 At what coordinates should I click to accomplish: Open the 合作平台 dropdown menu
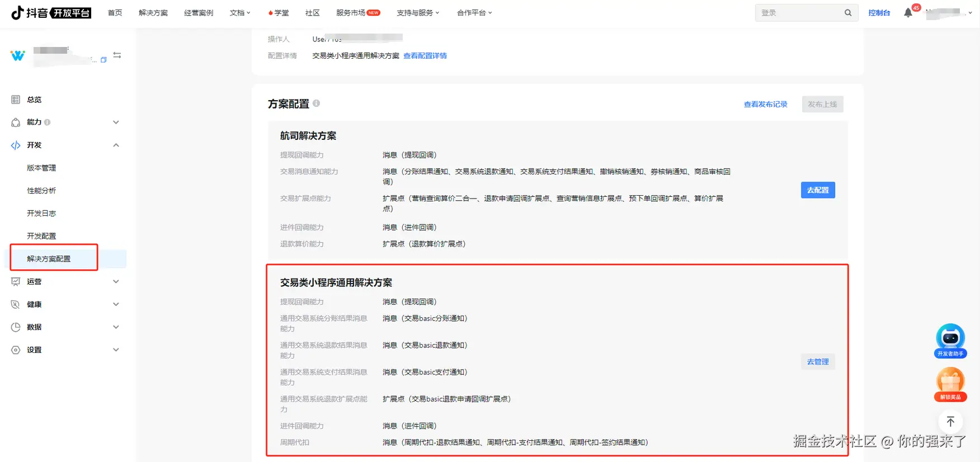pyautogui.click(x=474, y=13)
